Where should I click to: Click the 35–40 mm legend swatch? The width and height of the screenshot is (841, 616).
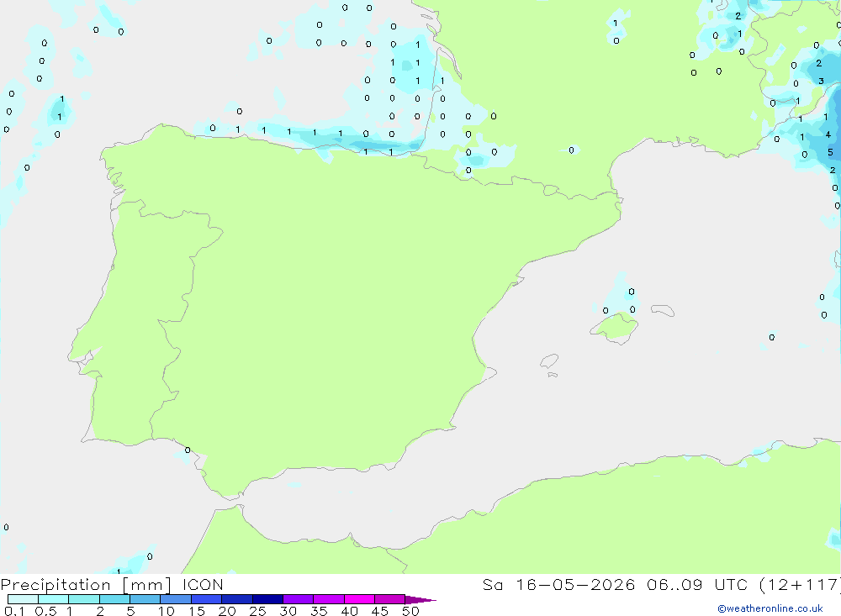click(329, 599)
